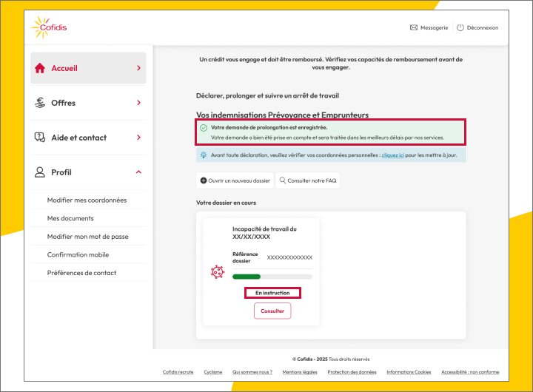Follow the 'cliquez ici' link
The height and width of the screenshot is (392, 533).
pyautogui.click(x=393, y=155)
